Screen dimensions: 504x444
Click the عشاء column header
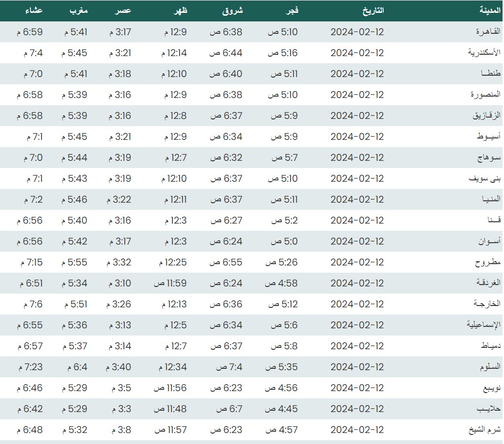(32, 10)
